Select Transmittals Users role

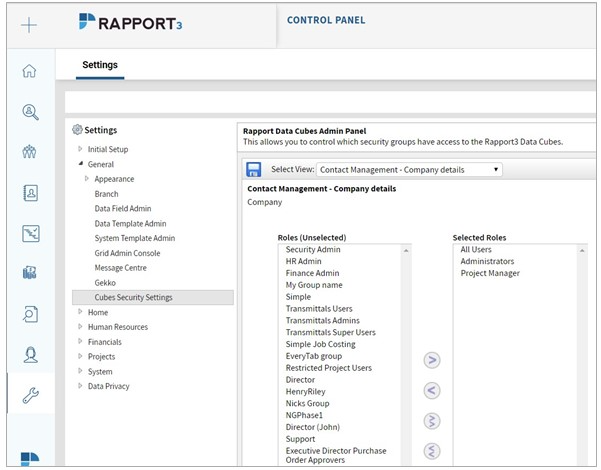319,309
